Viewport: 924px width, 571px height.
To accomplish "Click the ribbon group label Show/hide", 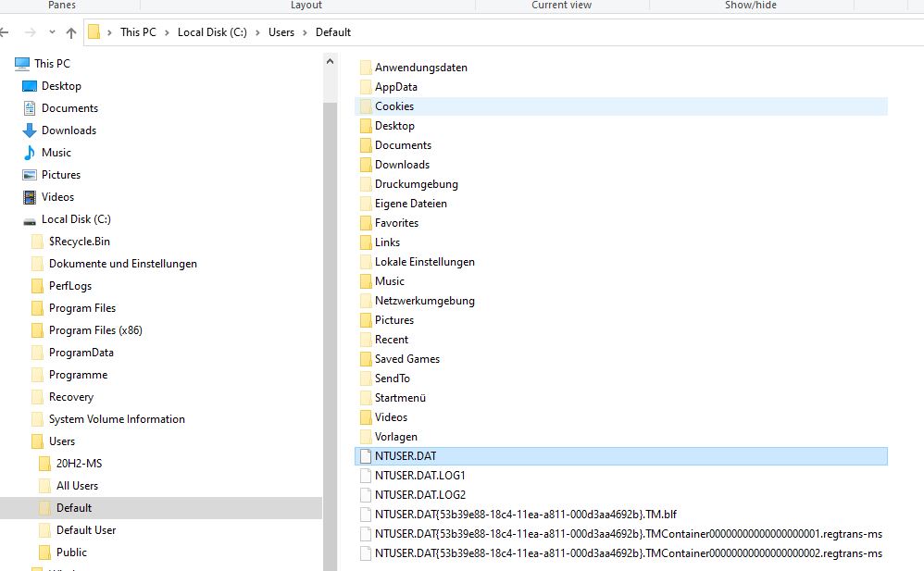I will (x=751, y=6).
